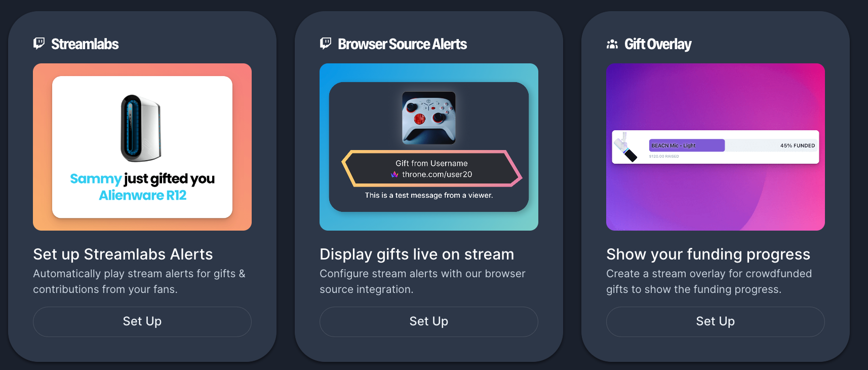Click the Streamlabs card heading
The image size is (868, 370).
[85, 44]
